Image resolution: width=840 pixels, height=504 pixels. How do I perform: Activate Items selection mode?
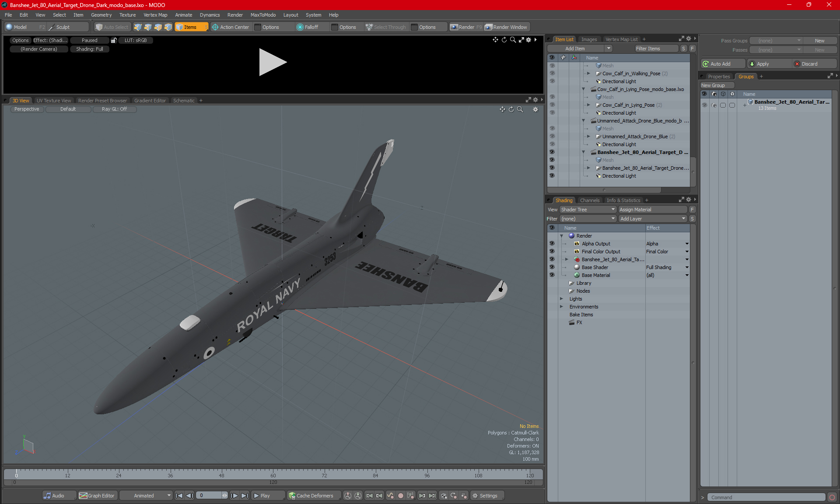pos(191,27)
